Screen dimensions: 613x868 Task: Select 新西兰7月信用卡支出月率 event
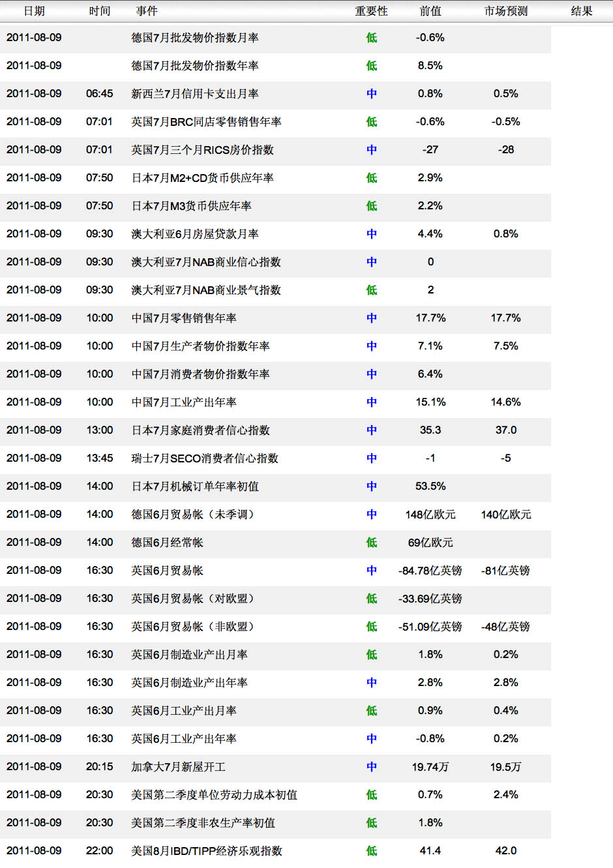click(x=195, y=94)
